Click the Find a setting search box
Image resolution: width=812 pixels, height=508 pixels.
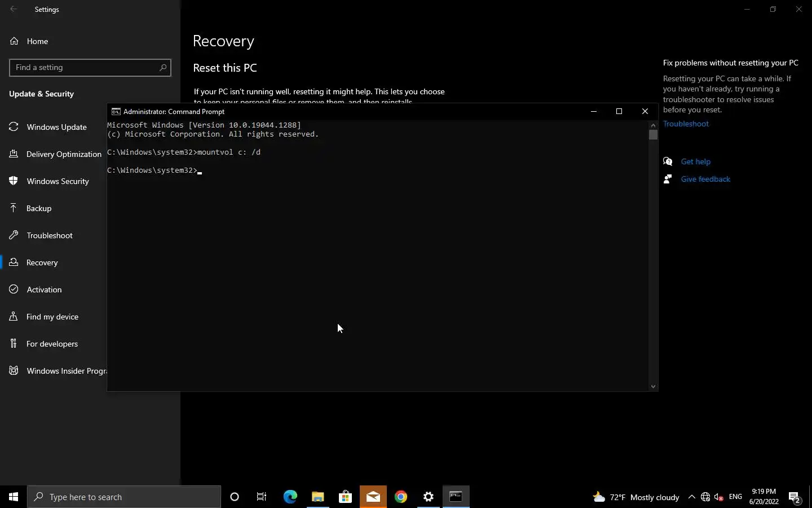pos(90,67)
